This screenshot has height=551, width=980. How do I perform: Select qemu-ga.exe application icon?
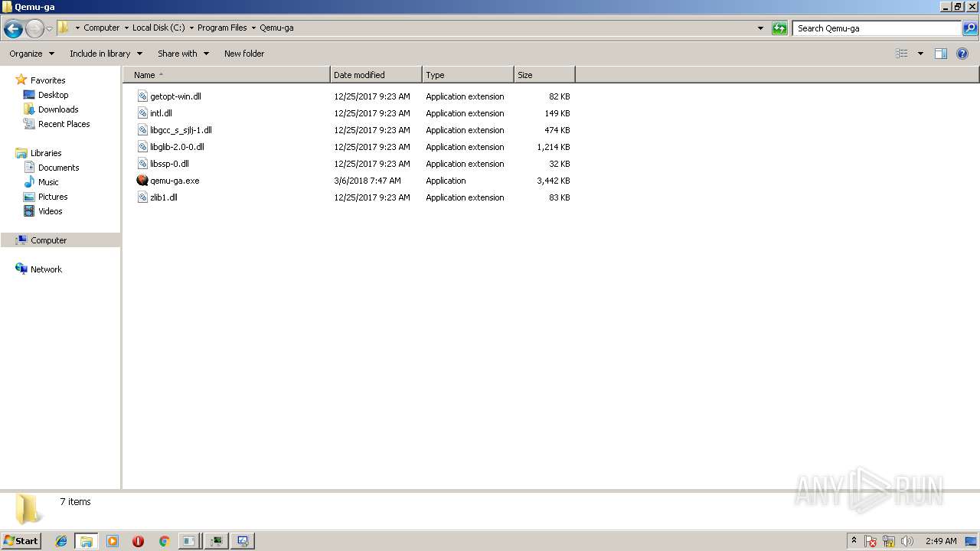(142, 181)
